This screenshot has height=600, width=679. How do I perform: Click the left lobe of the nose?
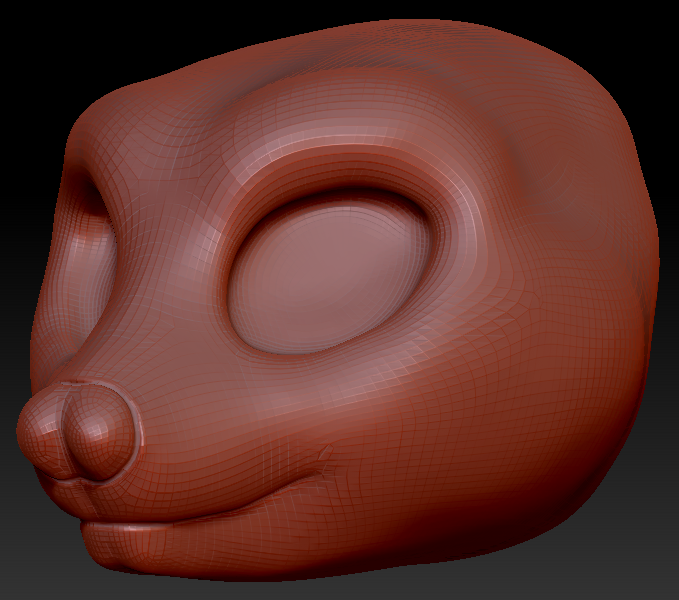tap(45, 432)
